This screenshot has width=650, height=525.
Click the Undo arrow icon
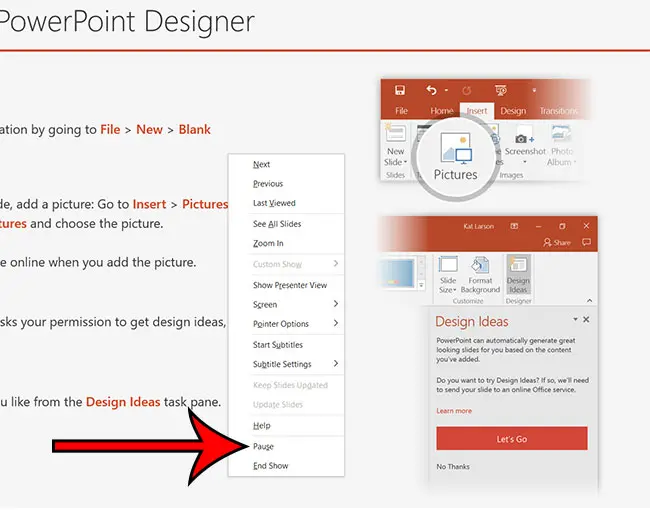[432, 90]
